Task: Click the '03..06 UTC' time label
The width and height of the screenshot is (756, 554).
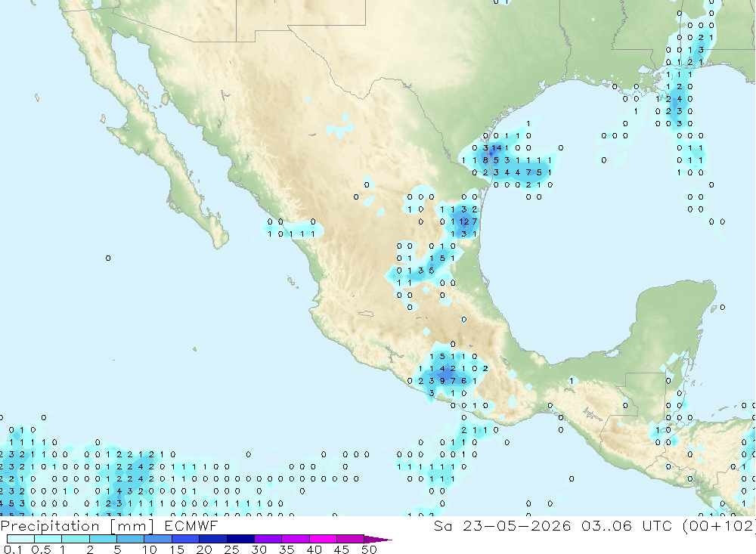Action: [x=627, y=526]
